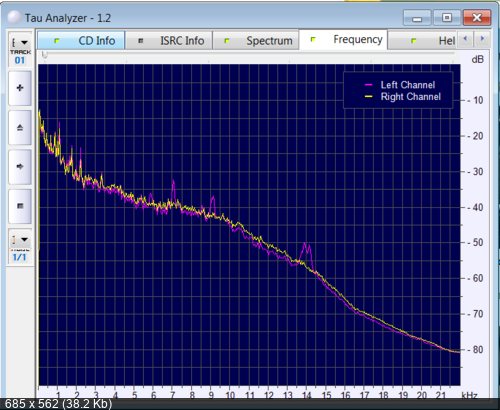500x410 pixels.
Task: Click the magenta Left Channel color marker
Action: point(368,85)
